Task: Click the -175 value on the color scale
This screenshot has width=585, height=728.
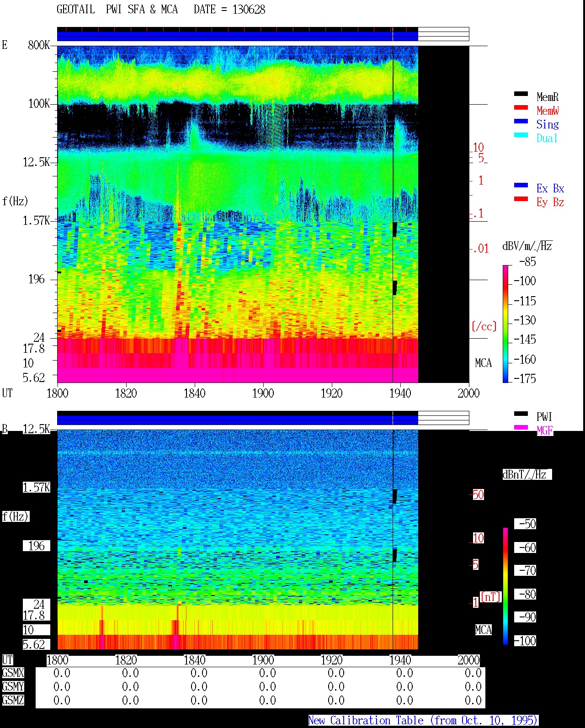Action: tap(525, 378)
